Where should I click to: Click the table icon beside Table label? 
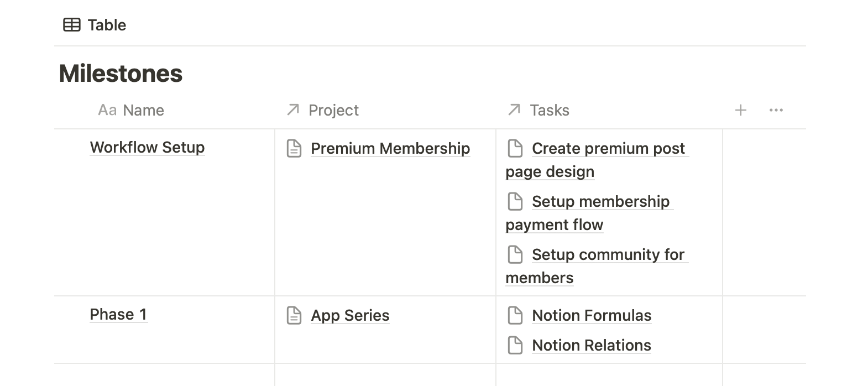point(72,25)
